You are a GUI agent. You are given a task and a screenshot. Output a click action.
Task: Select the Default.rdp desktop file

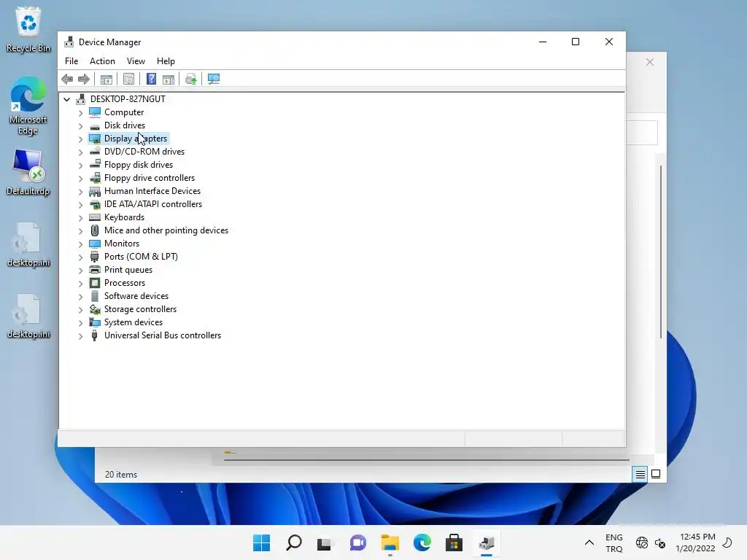(x=28, y=172)
